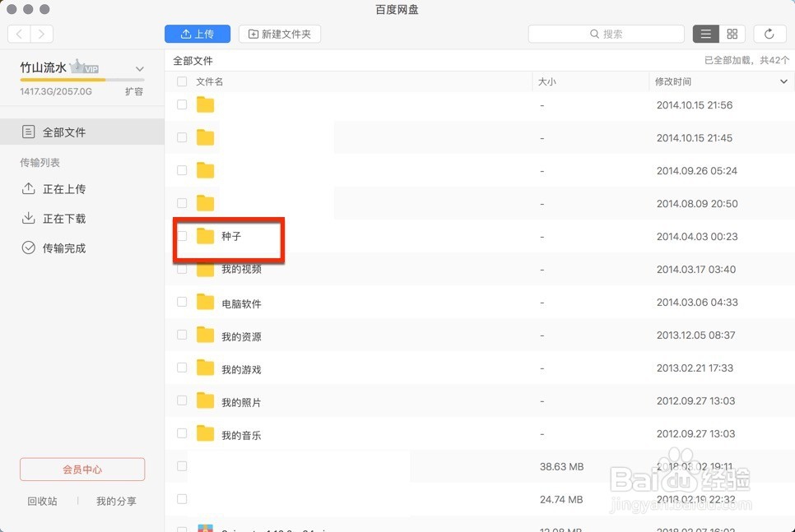The width and height of the screenshot is (795, 532).
Task: View 传输完成 transfers
Action: (x=63, y=247)
